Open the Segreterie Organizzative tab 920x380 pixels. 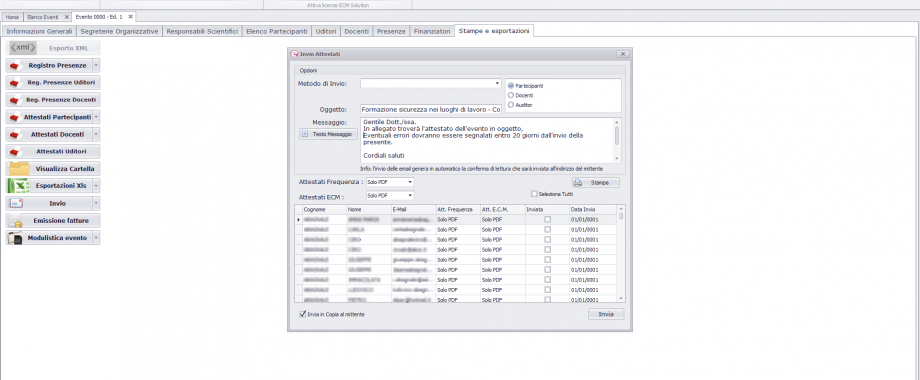(119, 31)
